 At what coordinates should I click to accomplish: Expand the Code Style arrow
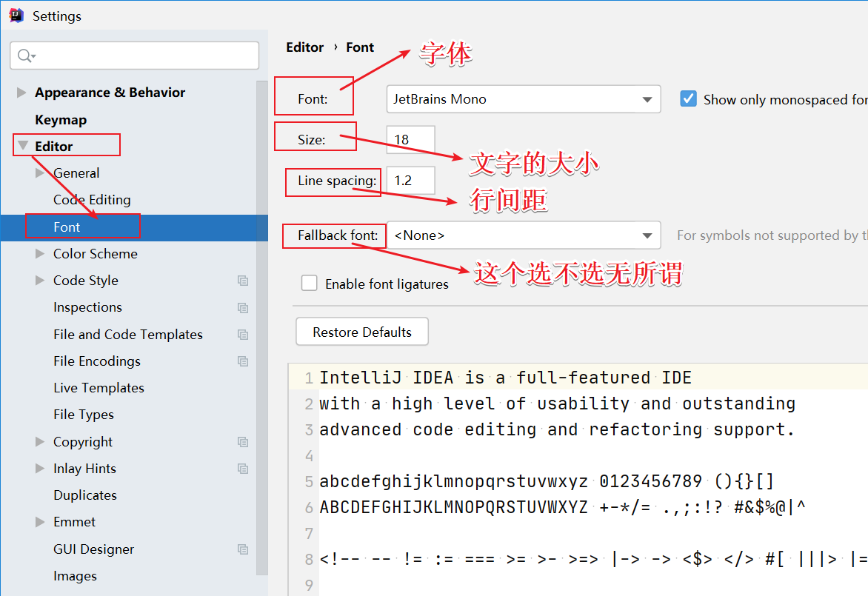point(40,281)
